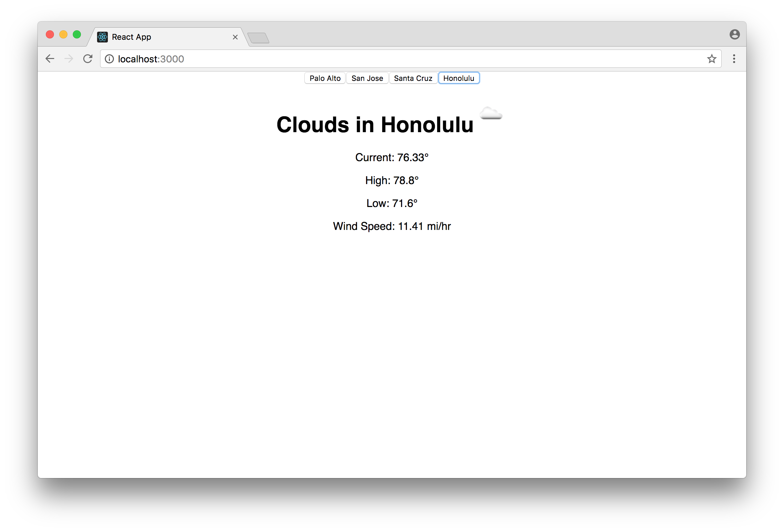Toggle the Honolulu active city selection
The width and height of the screenshot is (784, 532).
(x=458, y=78)
